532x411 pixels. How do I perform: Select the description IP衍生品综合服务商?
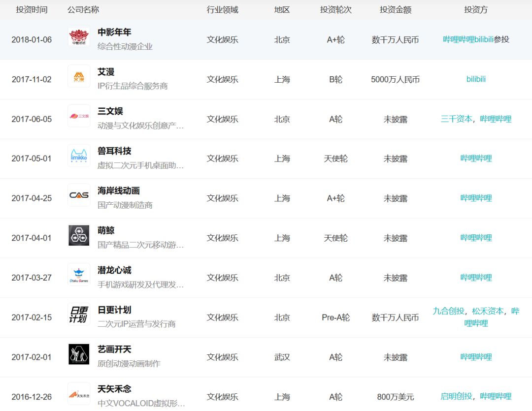click(x=133, y=86)
